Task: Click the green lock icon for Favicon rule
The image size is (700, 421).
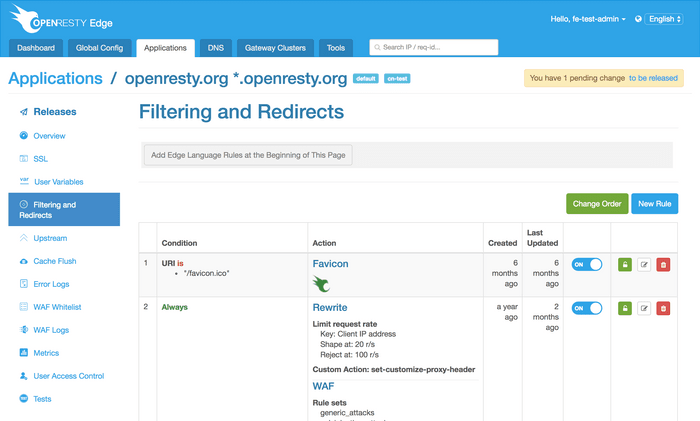Action: [625, 264]
